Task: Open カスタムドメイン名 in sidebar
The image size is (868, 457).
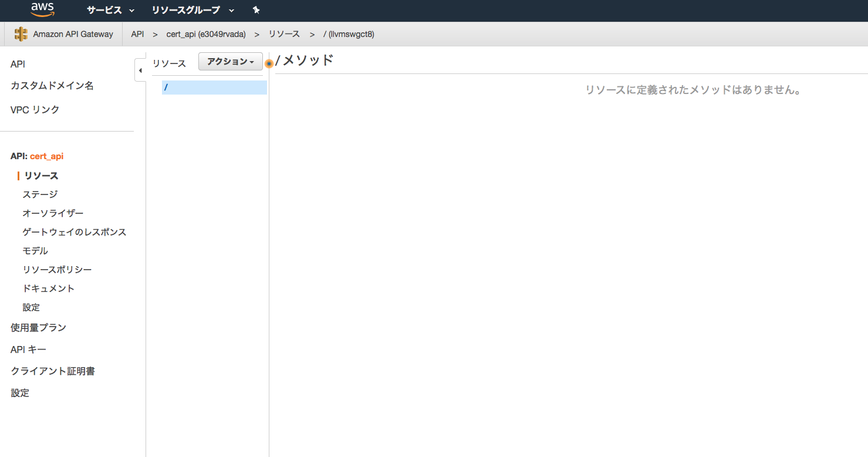Action: 52,86
